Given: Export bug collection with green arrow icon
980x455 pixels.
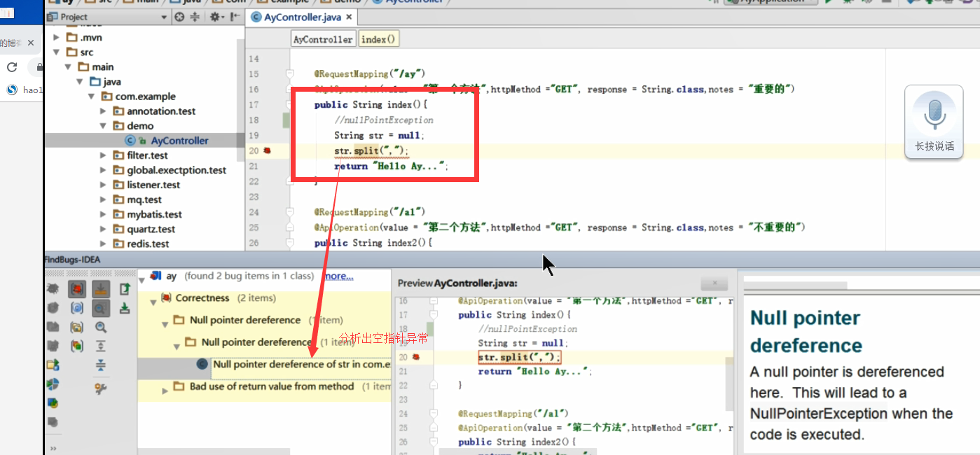Looking at the screenshot, I should pyautogui.click(x=125, y=288).
